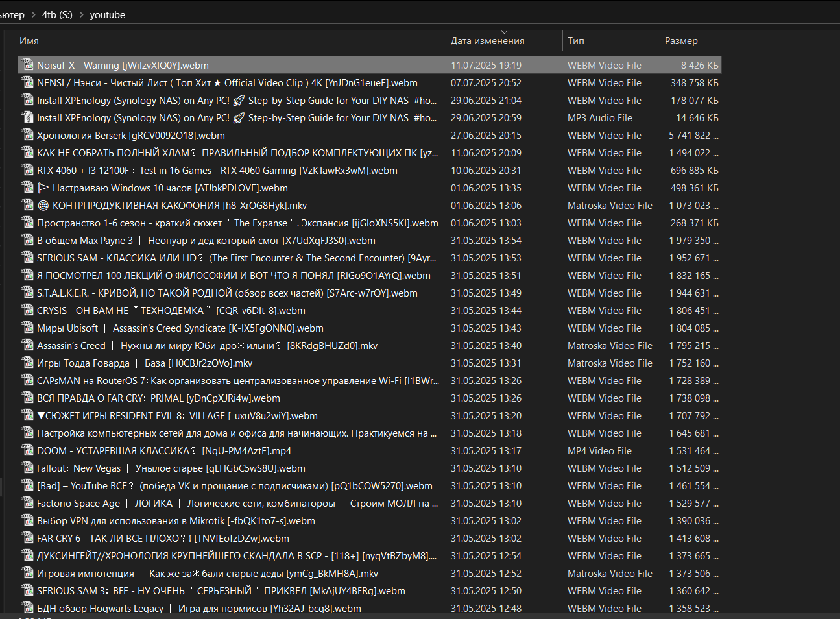Click the S.T.A.L.K.E.R. video file icon
840x619 pixels.
tap(27, 293)
